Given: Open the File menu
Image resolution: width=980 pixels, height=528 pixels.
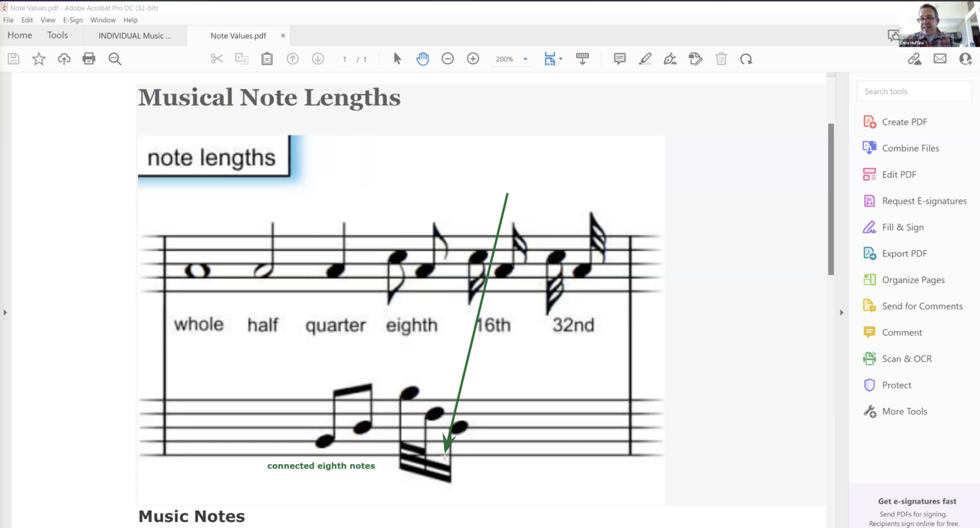Looking at the screenshot, I should click(8, 20).
